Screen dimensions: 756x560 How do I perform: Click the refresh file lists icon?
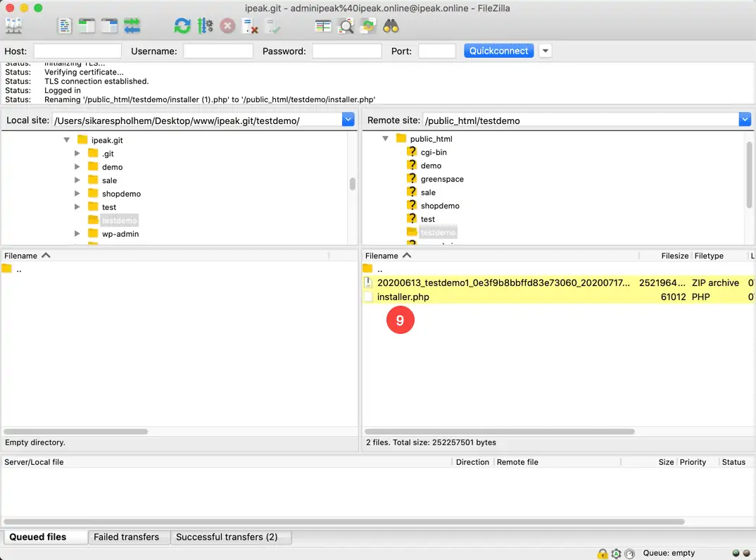[182, 26]
